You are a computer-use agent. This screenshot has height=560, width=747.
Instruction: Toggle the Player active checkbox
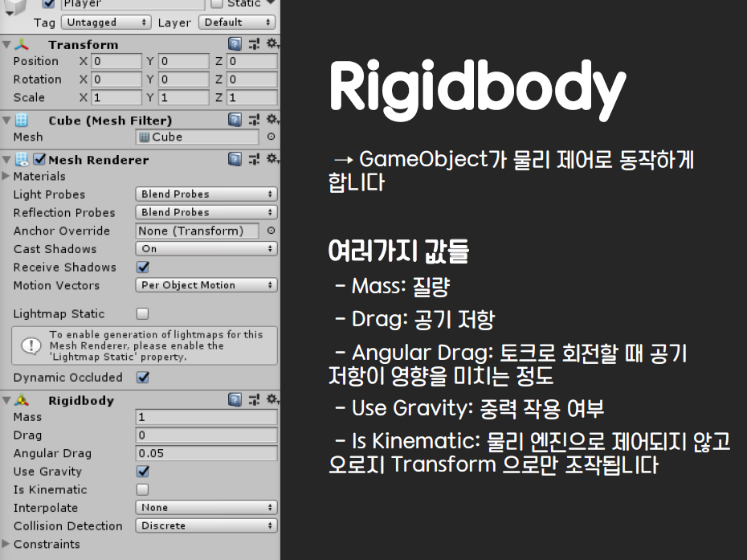pyautogui.click(x=48, y=4)
